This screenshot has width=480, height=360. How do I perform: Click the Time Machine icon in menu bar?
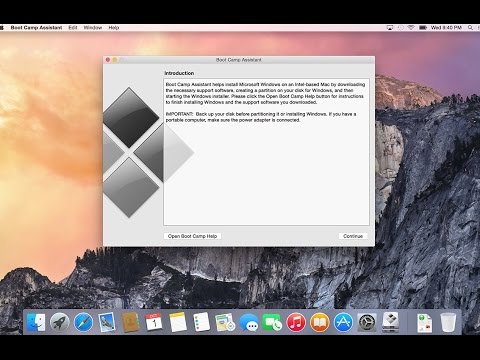(x=401, y=28)
